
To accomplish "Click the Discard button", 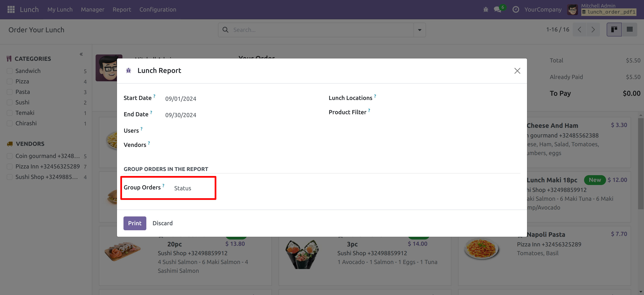I will pos(162,223).
